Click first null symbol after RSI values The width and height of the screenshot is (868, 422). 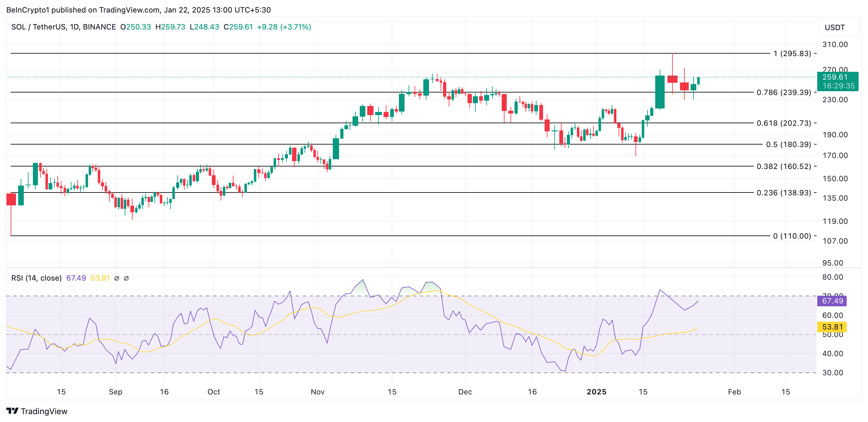(117, 278)
